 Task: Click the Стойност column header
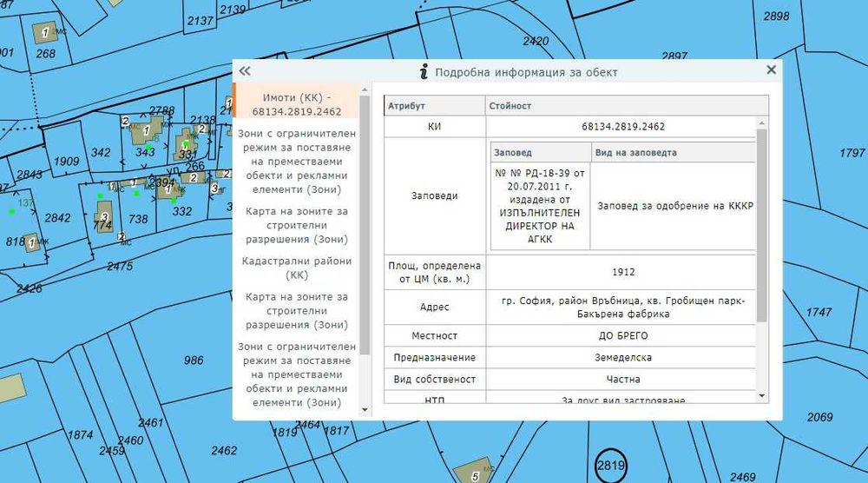click(x=628, y=105)
